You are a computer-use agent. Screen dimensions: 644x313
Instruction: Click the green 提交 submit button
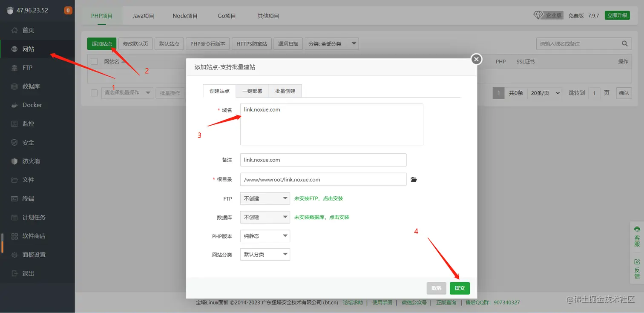(460, 288)
